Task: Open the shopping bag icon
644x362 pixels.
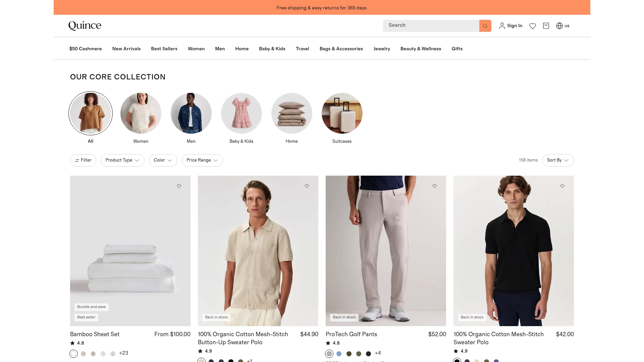Action: pyautogui.click(x=546, y=26)
